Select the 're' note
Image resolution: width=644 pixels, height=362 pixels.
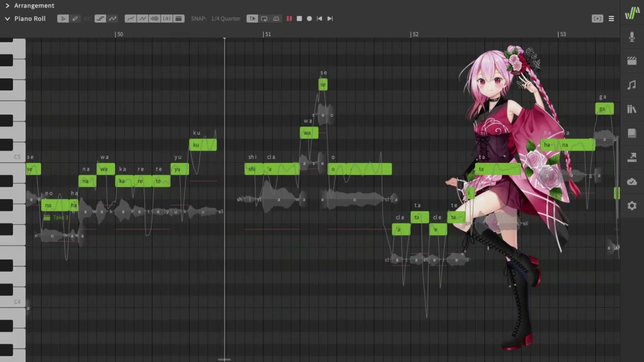(142, 181)
